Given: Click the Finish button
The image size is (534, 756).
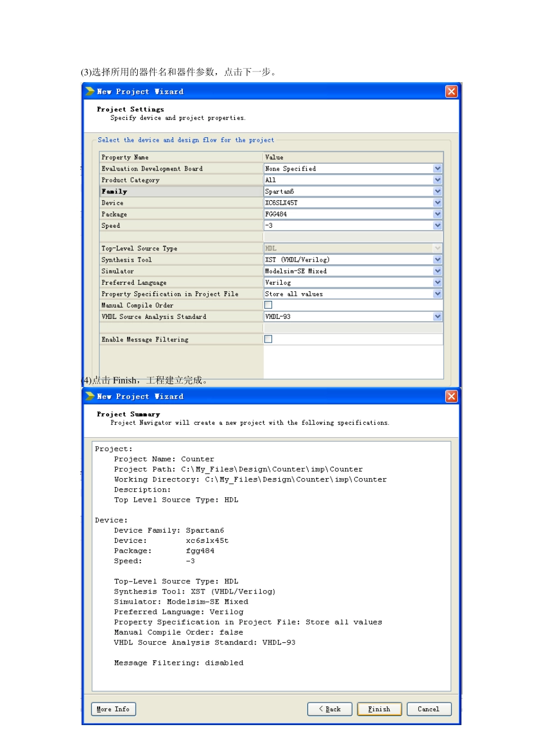Looking at the screenshot, I should pos(379,709).
